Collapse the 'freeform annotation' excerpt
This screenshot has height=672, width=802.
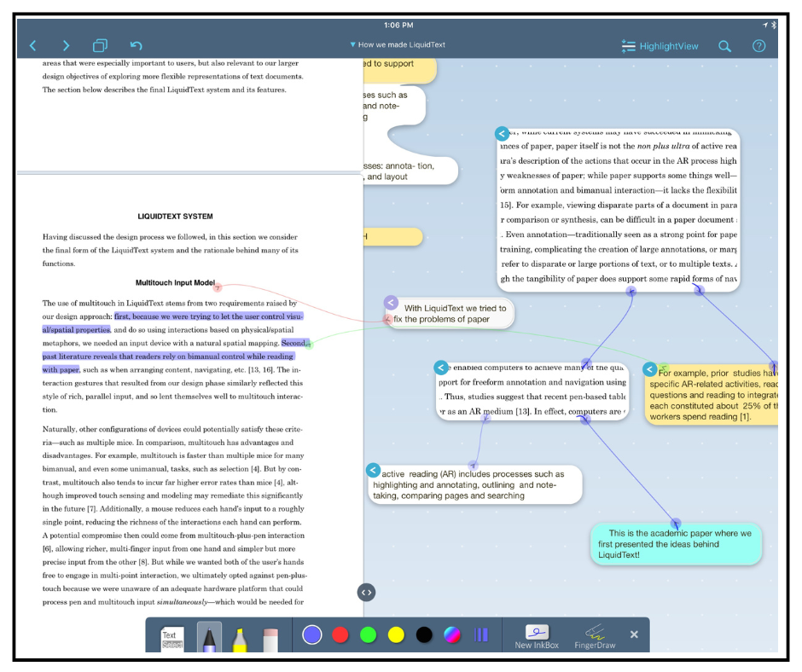click(441, 368)
